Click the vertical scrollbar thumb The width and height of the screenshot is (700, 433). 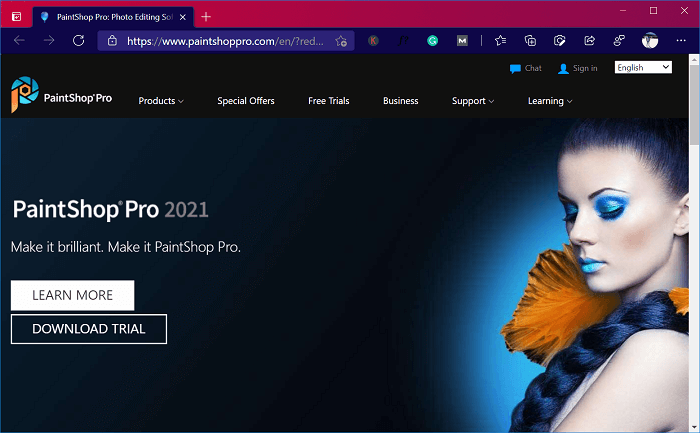tap(694, 104)
